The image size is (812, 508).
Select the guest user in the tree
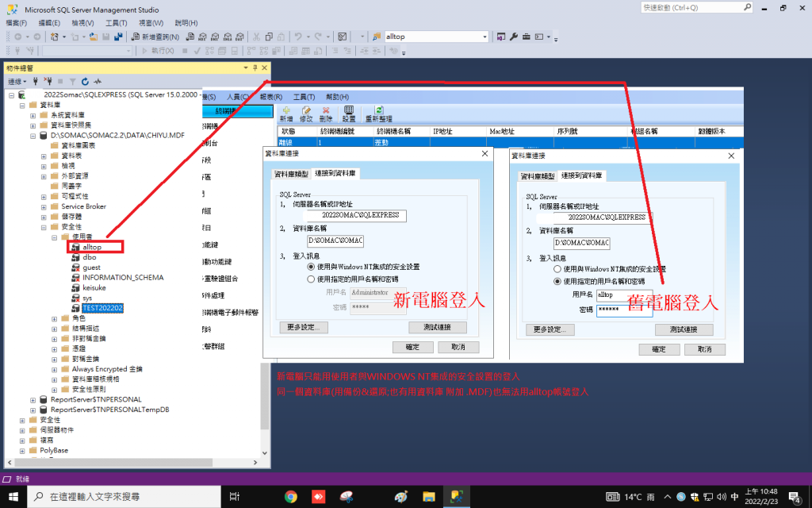click(92, 267)
